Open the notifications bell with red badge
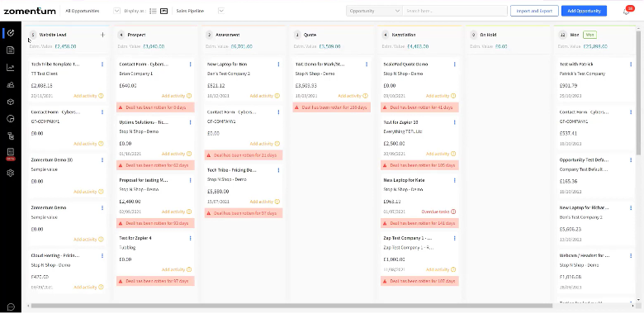The height and width of the screenshot is (314, 644). point(627,11)
